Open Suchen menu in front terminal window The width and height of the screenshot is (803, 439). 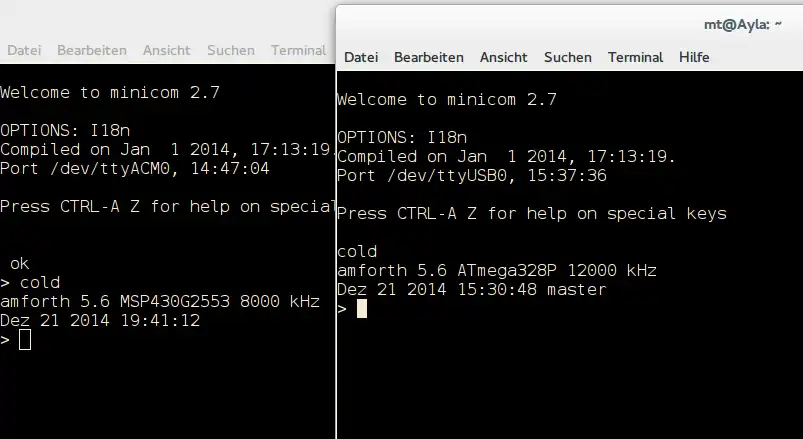(x=567, y=57)
